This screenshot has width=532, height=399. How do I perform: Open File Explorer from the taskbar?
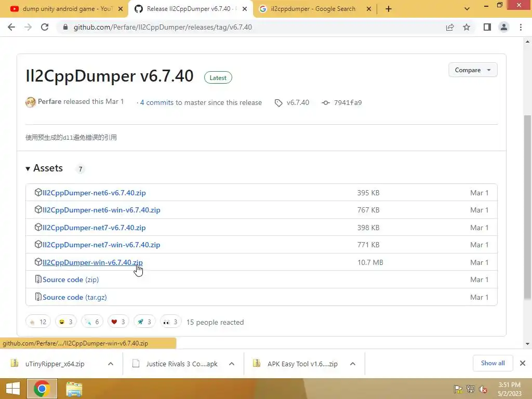(x=74, y=389)
